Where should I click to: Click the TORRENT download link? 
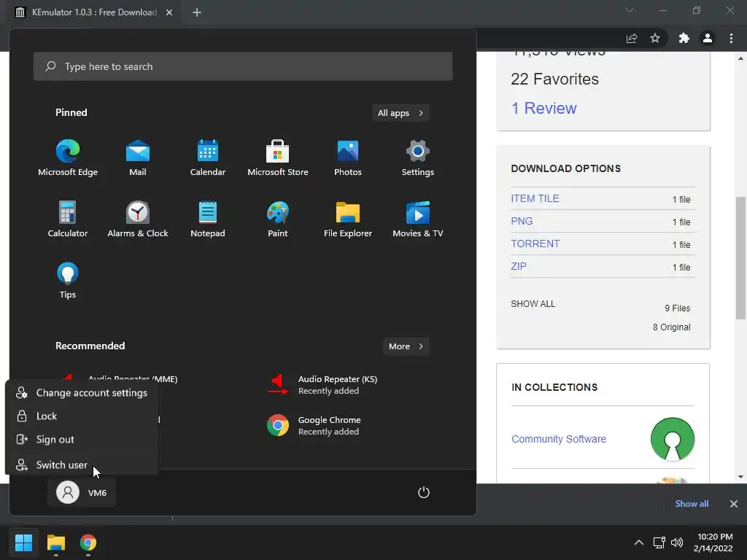click(x=535, y=244)
